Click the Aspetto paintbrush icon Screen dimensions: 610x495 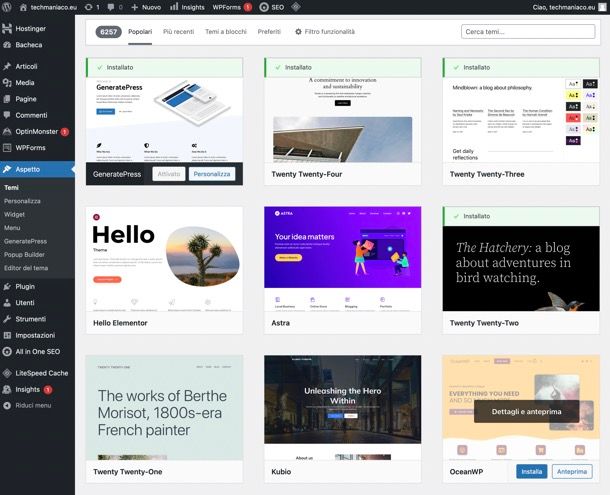(7, 169)
